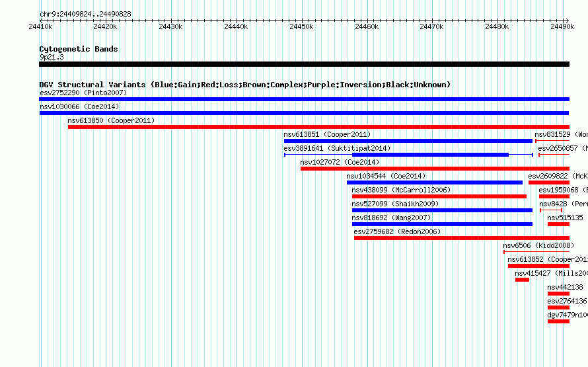The height and width of the screenshot is (367, 588).
Task: Select the red esv2759682 loss bar
Action: click(462, 238)
